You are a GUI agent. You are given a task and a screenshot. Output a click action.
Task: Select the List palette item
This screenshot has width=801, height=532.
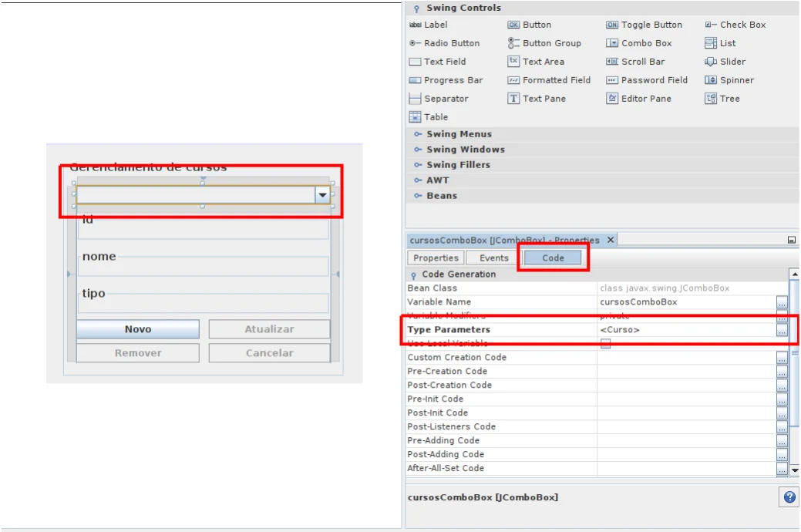[x=720, y=43]
